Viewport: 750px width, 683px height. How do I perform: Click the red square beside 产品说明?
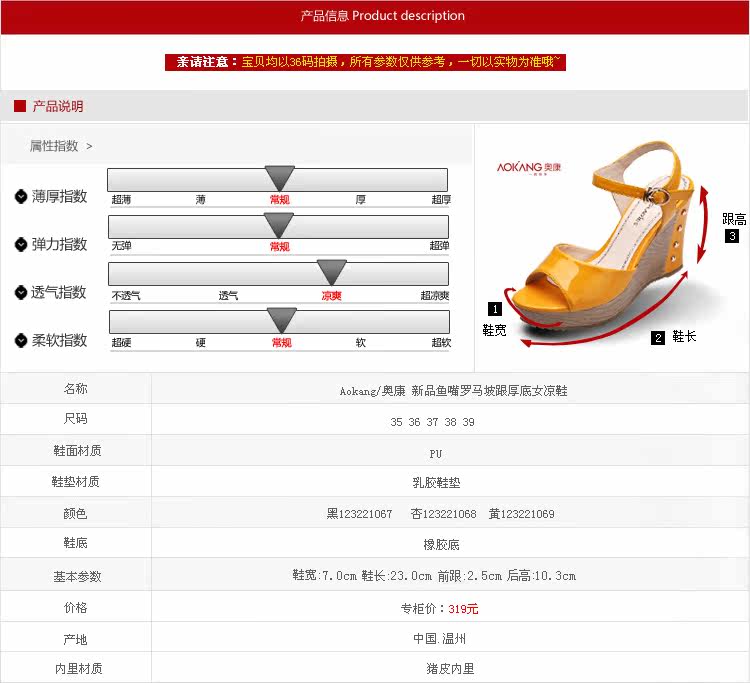coord(19,106)
